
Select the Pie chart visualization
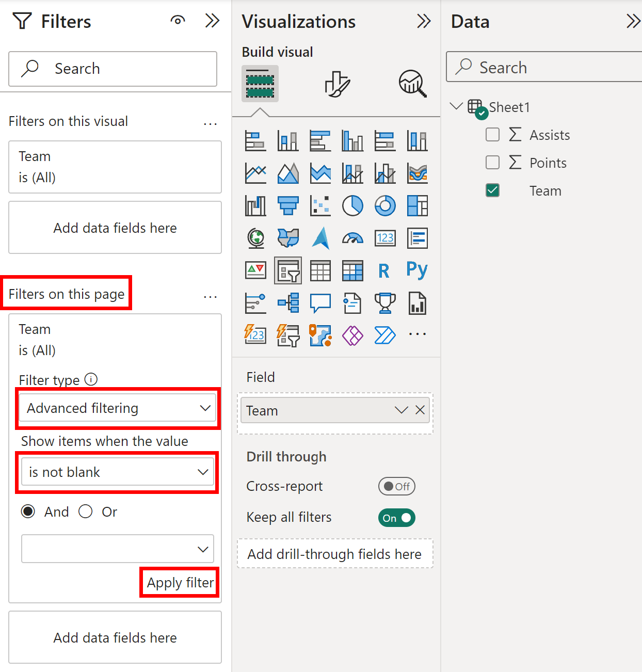pos(352,205)
